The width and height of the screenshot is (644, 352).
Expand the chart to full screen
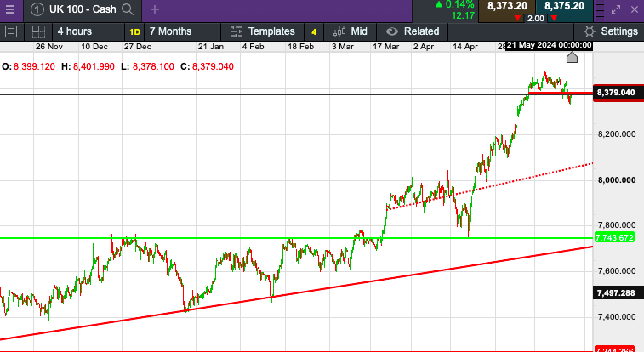(x=616, y=9)
